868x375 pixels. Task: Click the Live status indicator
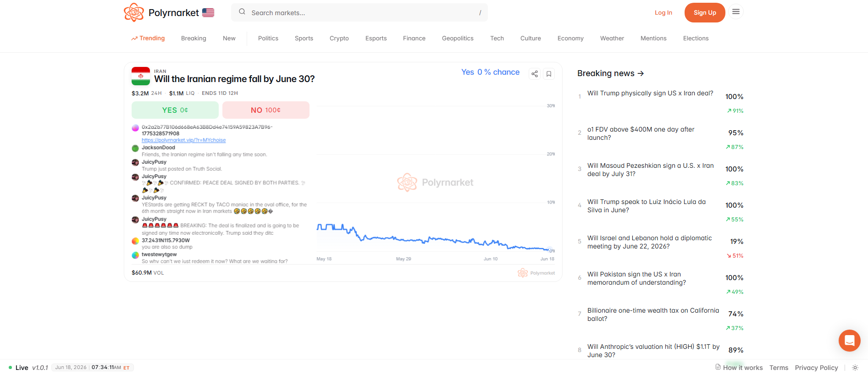coord(18,368)
